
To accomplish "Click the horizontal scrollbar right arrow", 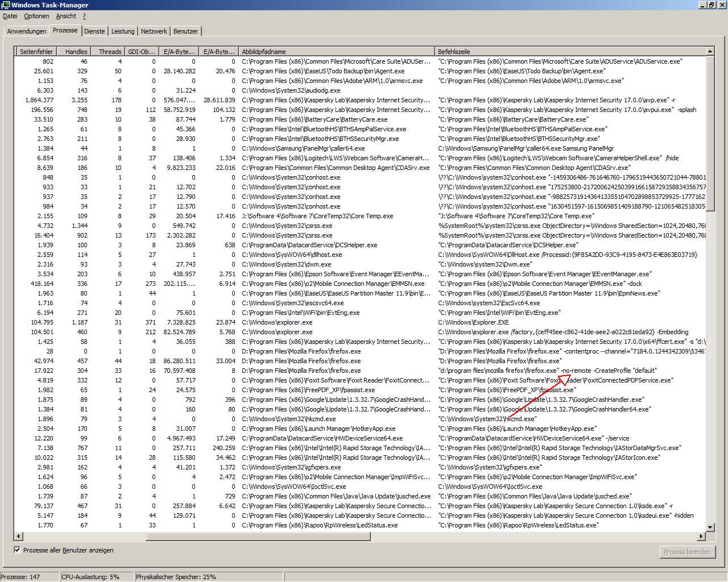I will 701,536.
